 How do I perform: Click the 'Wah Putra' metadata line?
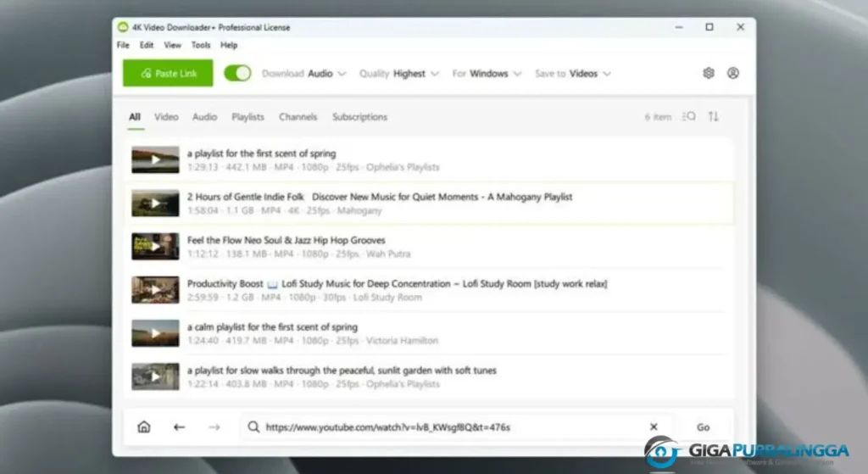click(299, 254)
